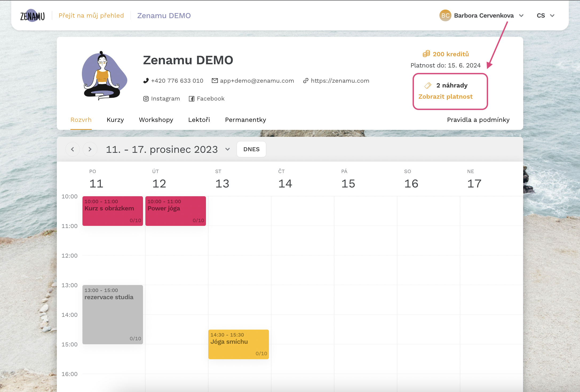
Task: Select Tuesday 12 column header
Action: [x=159, y=179]
